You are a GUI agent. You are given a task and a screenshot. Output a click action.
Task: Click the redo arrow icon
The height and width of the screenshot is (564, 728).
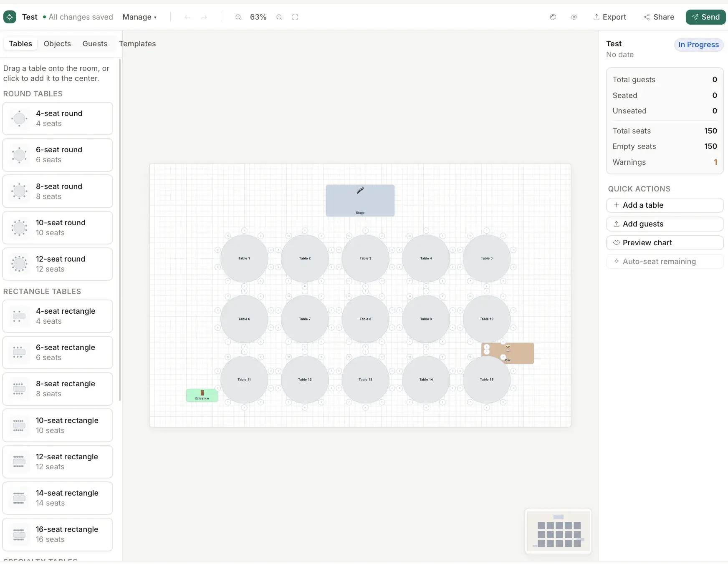[x=204, y=17]
